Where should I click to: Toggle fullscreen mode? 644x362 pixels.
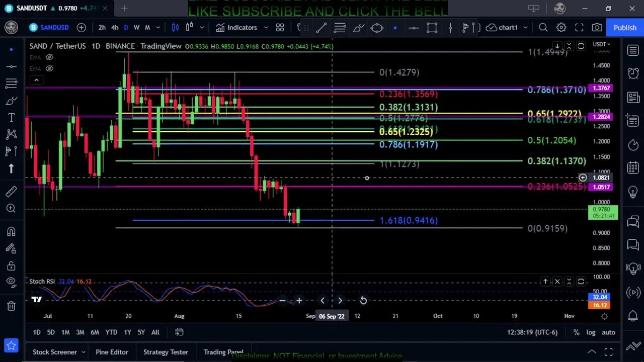[x=579, y=28]
